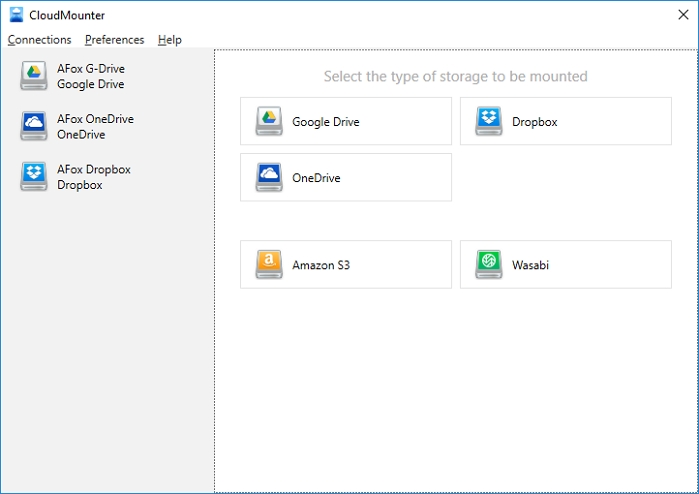Click the OneDrive storage type icon

click(x=269, y=177)
